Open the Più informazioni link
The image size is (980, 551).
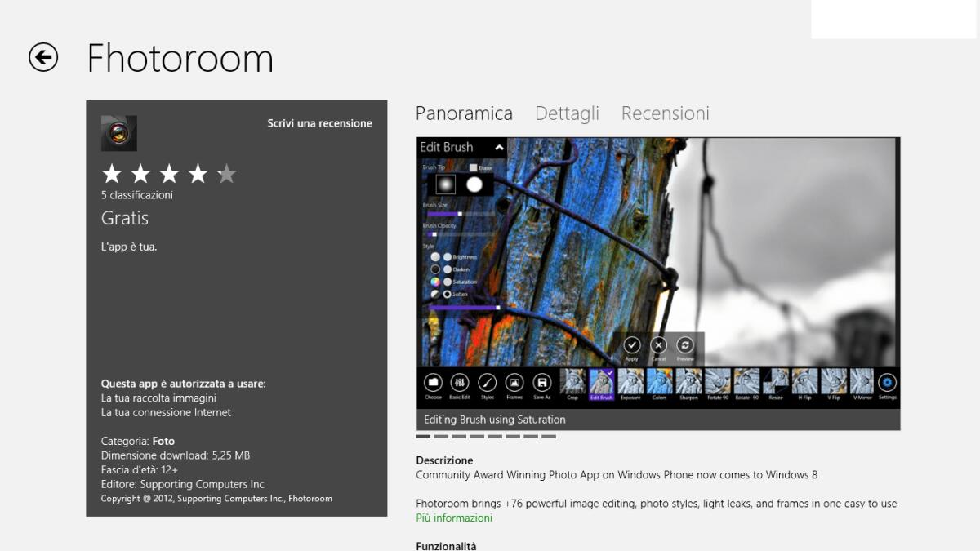(x=454, y=518)
